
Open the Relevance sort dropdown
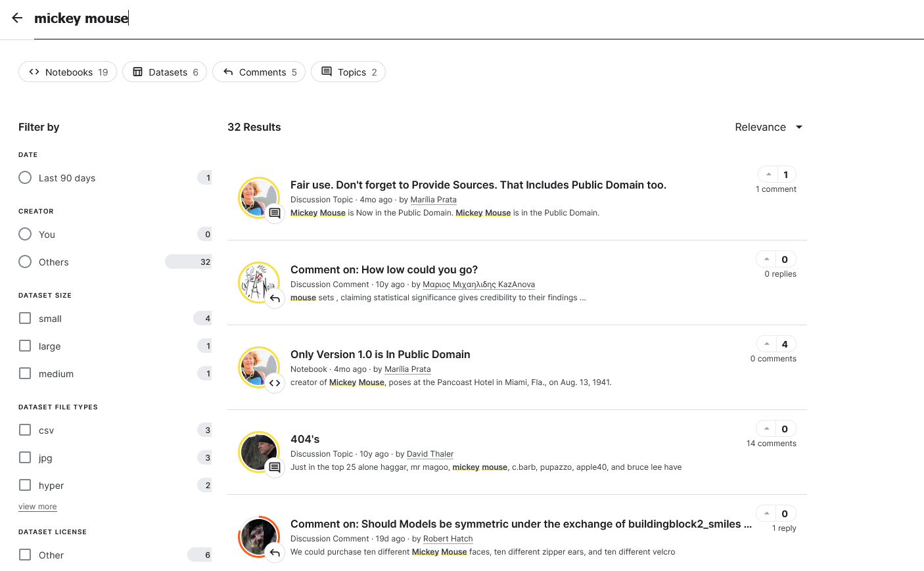[x=769, y=127]
